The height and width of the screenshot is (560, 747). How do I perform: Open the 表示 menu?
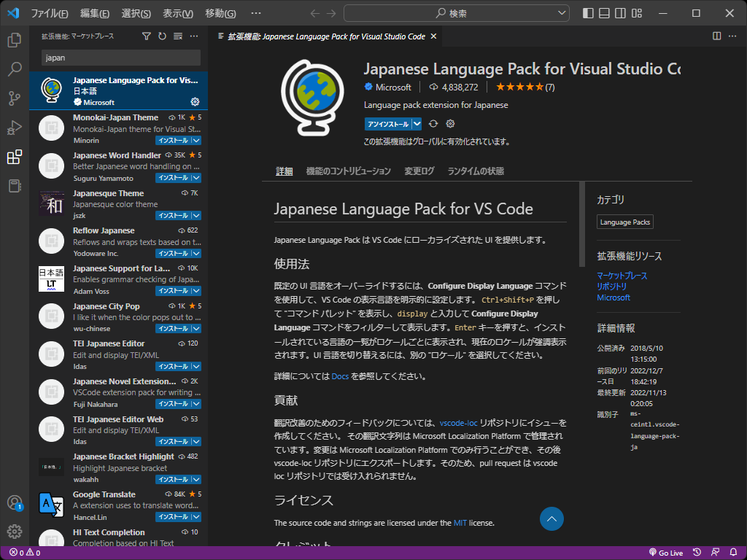point(178,13)
